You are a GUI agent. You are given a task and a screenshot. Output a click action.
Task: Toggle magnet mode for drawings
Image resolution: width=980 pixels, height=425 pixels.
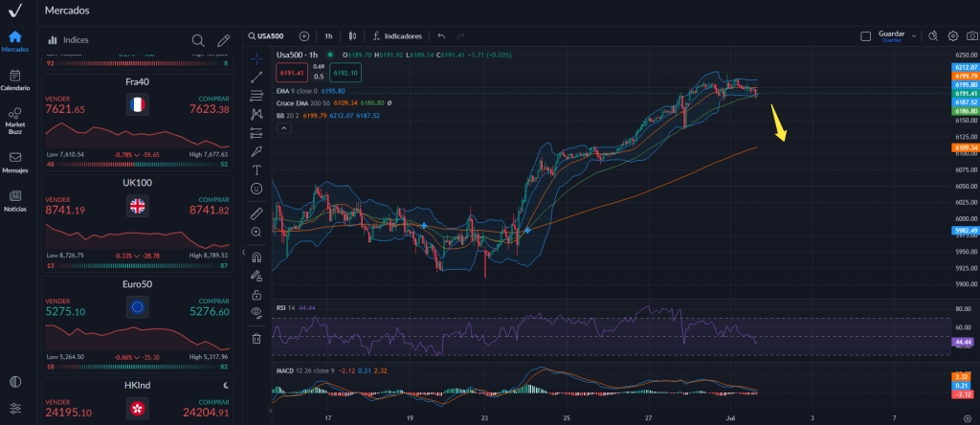[x=256, y=257]
